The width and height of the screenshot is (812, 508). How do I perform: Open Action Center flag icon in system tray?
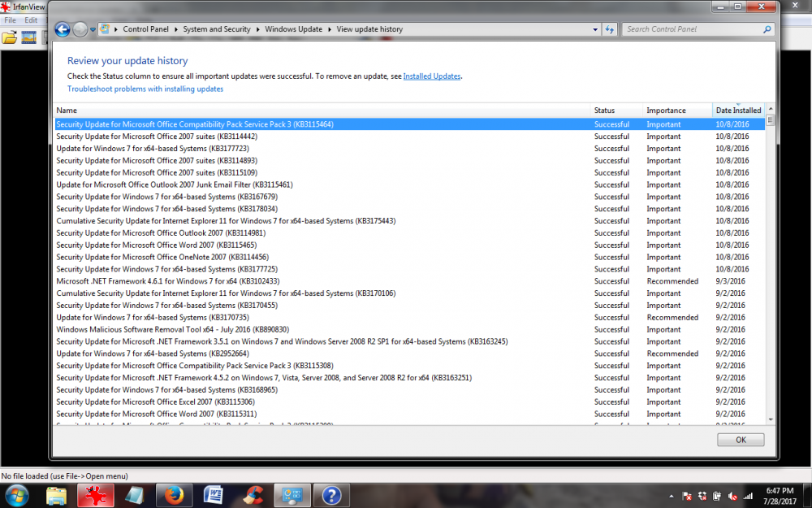pyautogui.click(x=686, y=495)
